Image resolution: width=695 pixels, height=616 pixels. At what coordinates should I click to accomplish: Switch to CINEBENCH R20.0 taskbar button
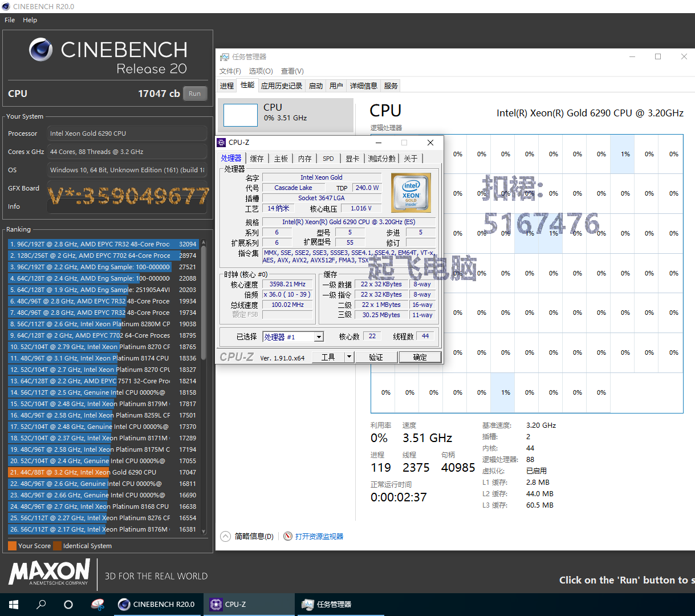click(157, 605)
